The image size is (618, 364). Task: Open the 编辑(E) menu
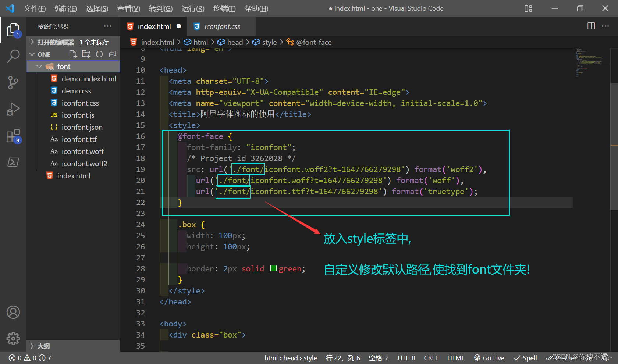click(x=65, y=8)
